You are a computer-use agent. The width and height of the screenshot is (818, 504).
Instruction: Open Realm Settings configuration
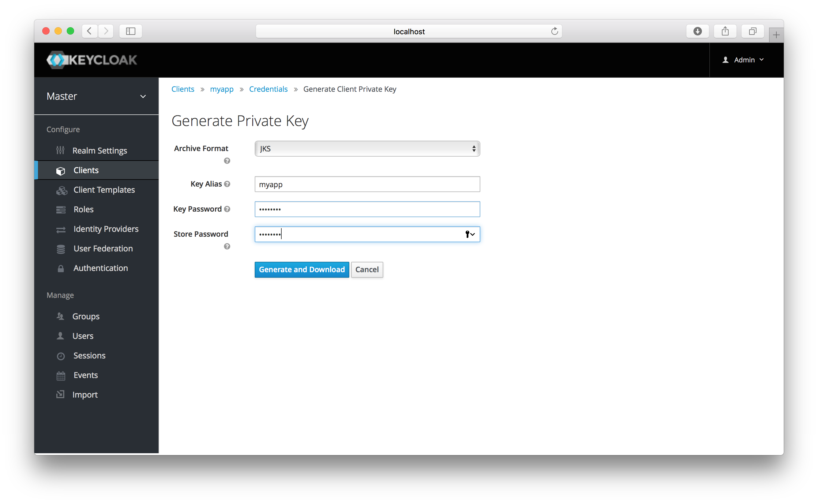point(100,150)
